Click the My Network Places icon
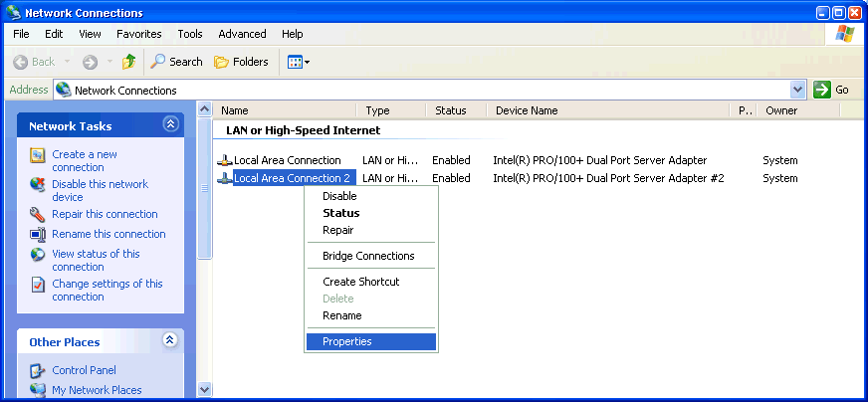The height and width of the screenshot is (402, 868). [x=37, y=390]
